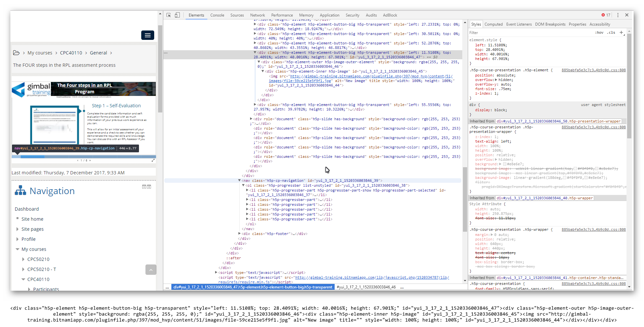Toggle the :hov element state panel
644x327 pixels.
(599, 33)
